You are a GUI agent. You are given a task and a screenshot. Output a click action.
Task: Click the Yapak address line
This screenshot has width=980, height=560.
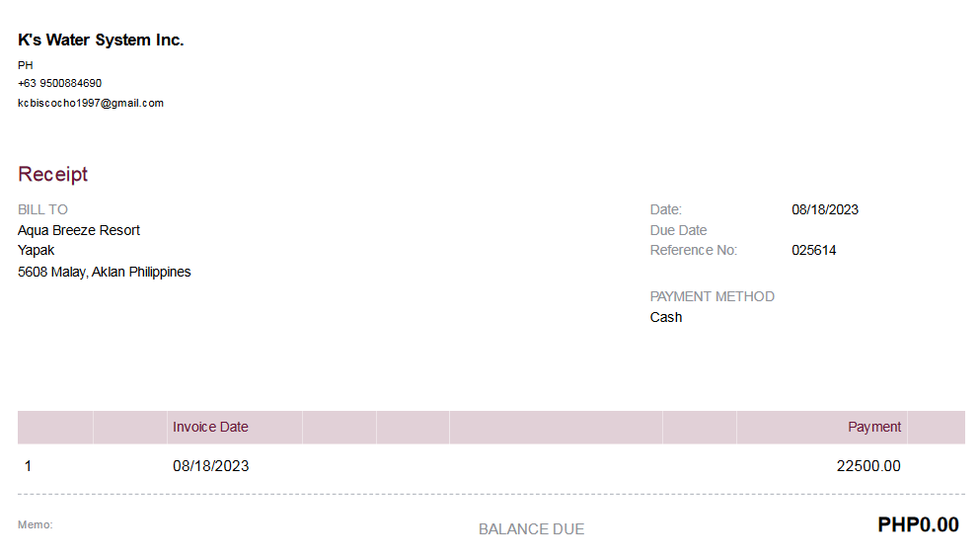point(37,250)
